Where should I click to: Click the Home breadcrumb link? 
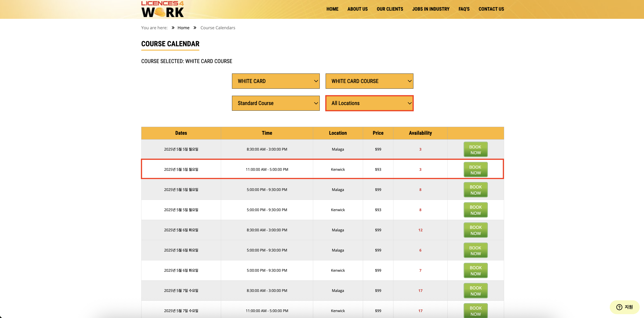pyautogui.click(x=183, y=28)
